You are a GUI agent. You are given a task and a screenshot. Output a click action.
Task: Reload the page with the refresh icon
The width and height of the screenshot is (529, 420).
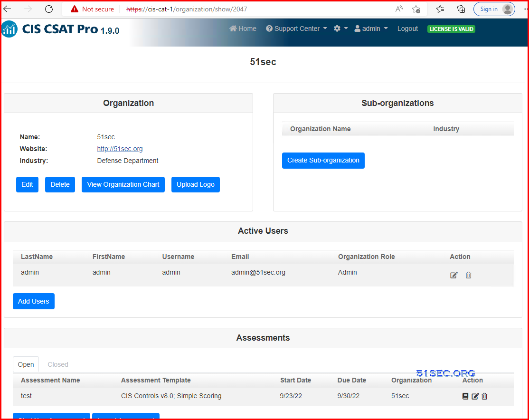(49, 9)
